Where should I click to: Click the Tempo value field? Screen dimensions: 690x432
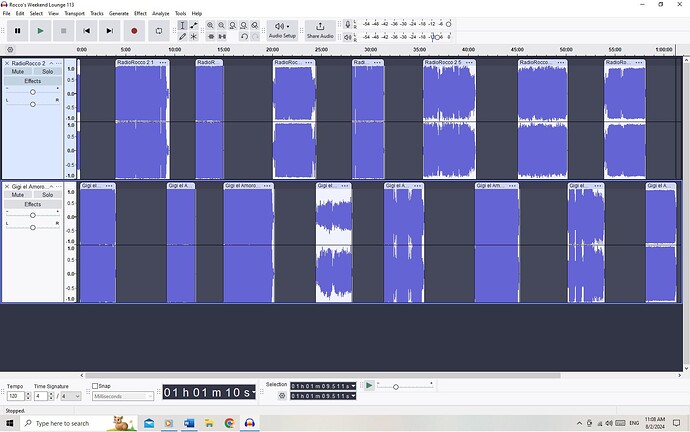coord(15,396)
